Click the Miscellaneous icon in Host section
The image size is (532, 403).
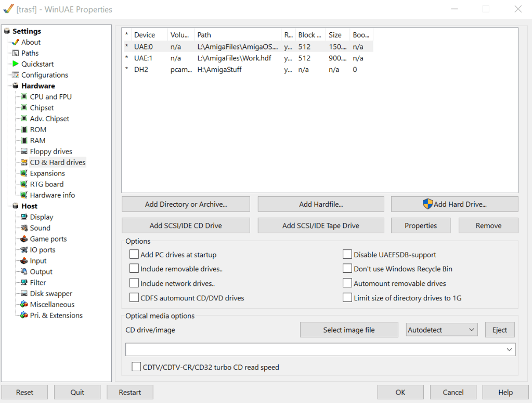click(x=24, y=305)
